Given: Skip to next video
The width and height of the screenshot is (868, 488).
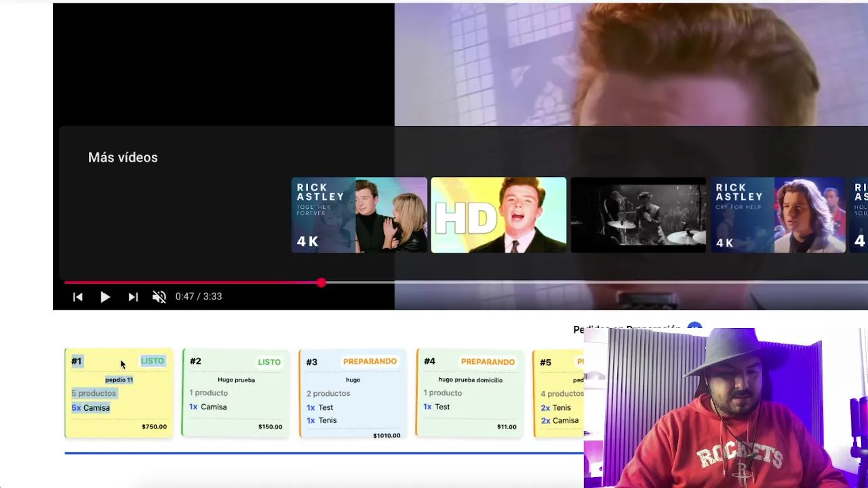Looking at the screenshot, I should point(133,297).
